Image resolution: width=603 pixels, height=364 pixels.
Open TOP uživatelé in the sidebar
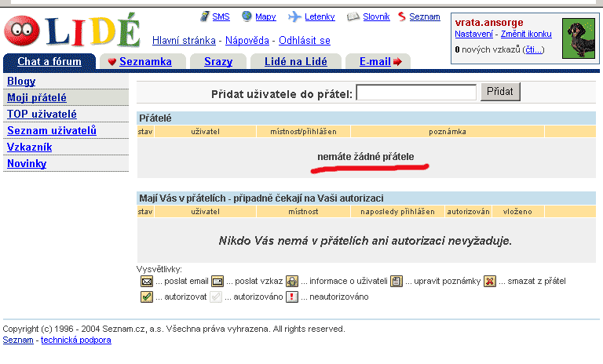pyautogui.click(x=42, y=114)
